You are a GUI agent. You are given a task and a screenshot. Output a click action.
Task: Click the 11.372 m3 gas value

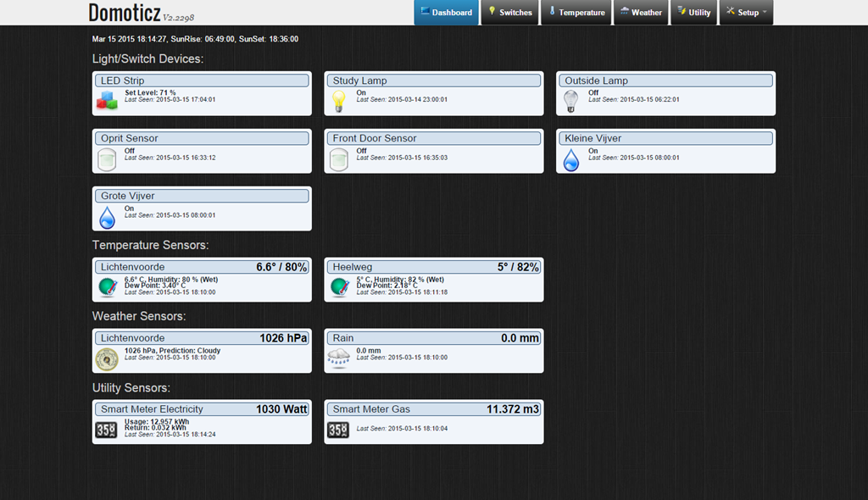(x=513, y=409)
